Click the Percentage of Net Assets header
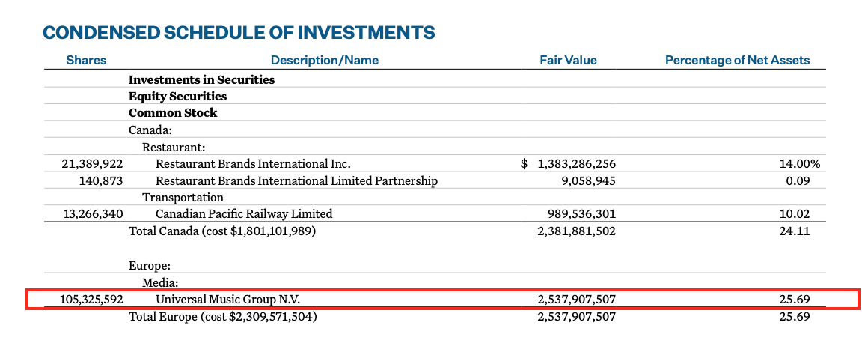 click(x=737, y=60)
